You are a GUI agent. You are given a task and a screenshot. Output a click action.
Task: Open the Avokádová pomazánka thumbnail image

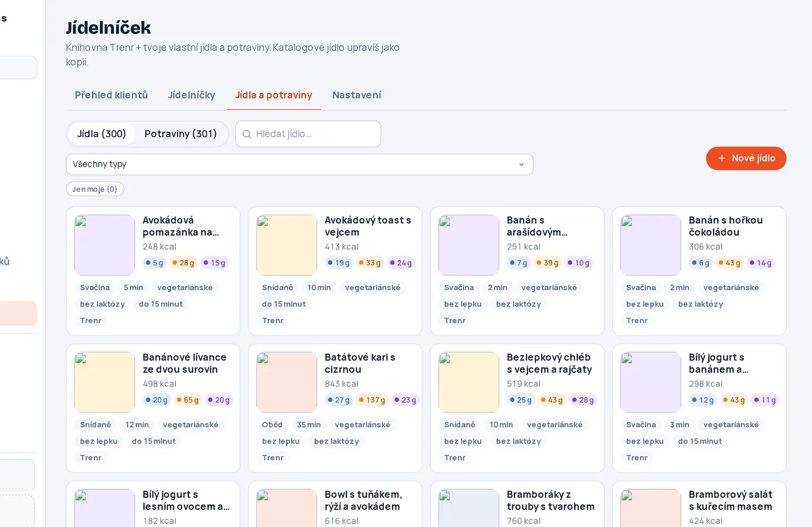104,245
